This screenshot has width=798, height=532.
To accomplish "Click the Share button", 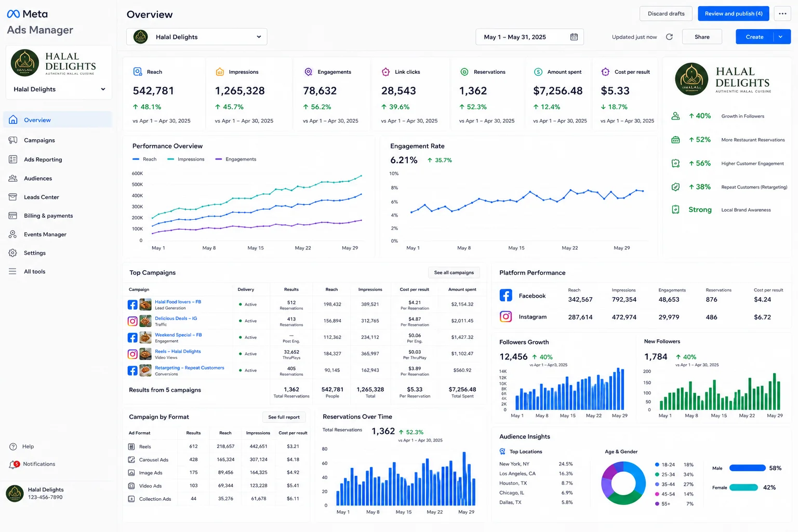I will coord(702,37).
